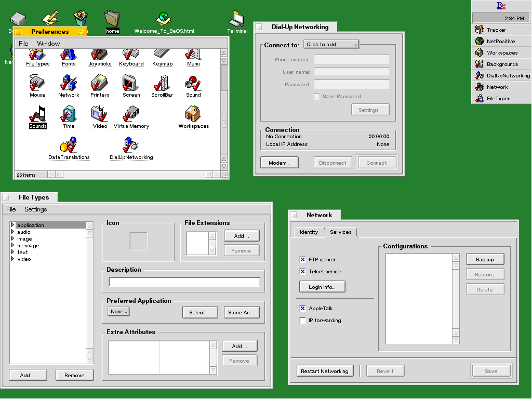Viewport: 532px width, 399px height.
Task: Open the Screen preference icon
Action: [131, 83]
